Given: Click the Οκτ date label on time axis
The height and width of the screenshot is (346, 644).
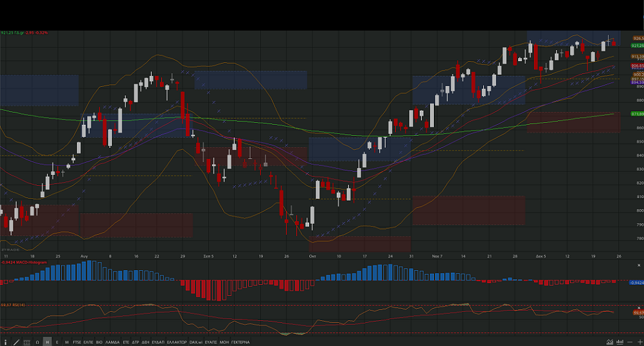Looking at the screenshot, I should 312,256.
